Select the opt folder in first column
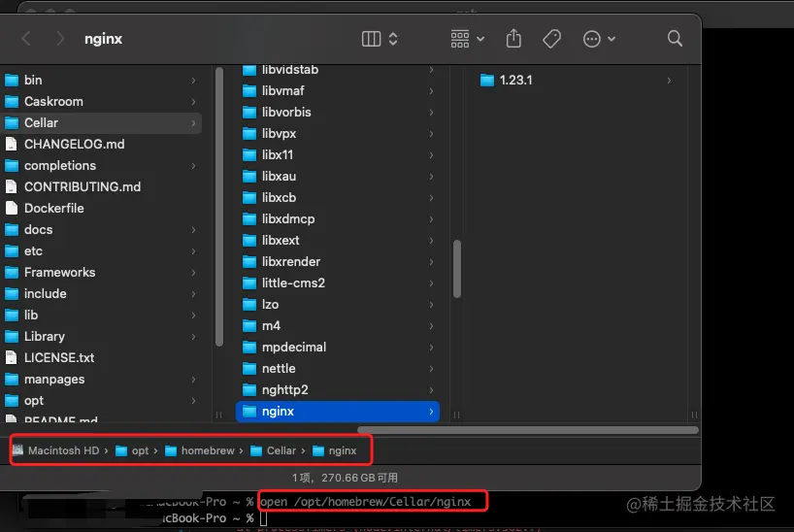 pyautogui.click(x=101, y=400)
